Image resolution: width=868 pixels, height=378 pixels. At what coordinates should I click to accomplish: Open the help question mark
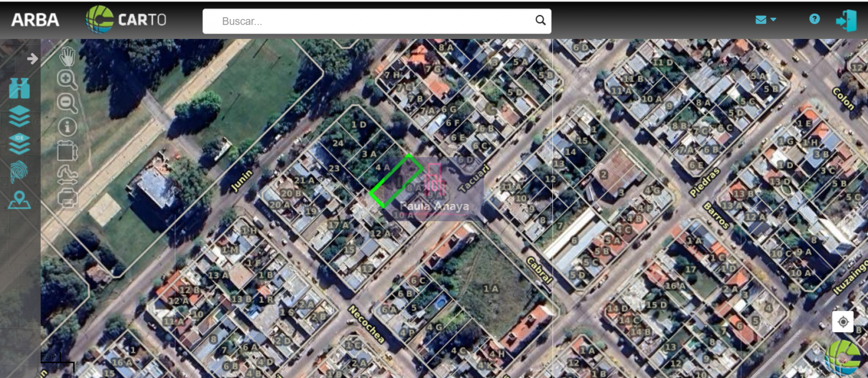point(814,19)
